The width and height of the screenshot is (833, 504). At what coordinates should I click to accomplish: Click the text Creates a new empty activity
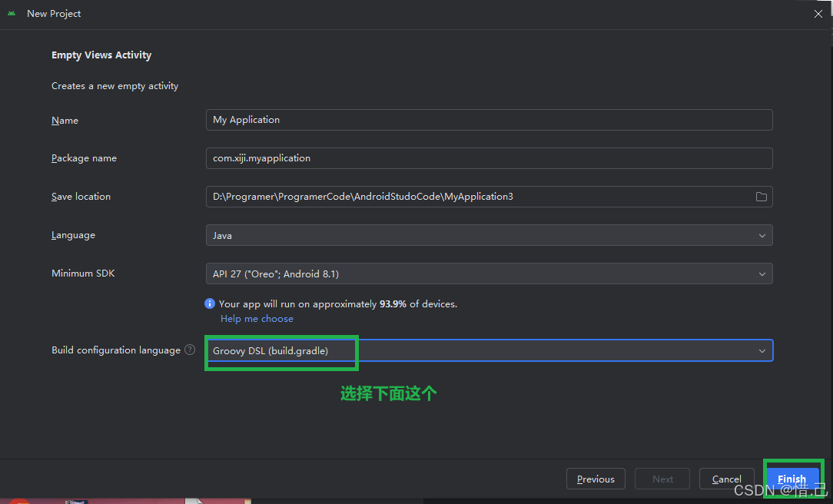114,86
